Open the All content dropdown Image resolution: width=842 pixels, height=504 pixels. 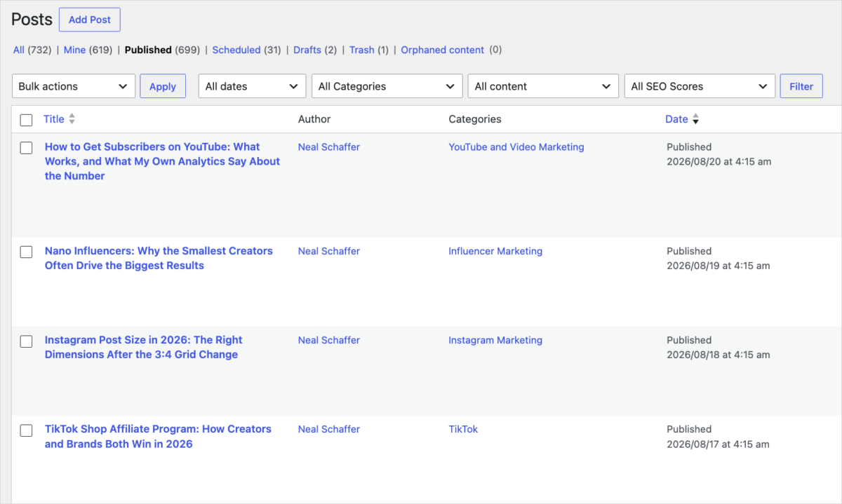(x=543, y=86)
